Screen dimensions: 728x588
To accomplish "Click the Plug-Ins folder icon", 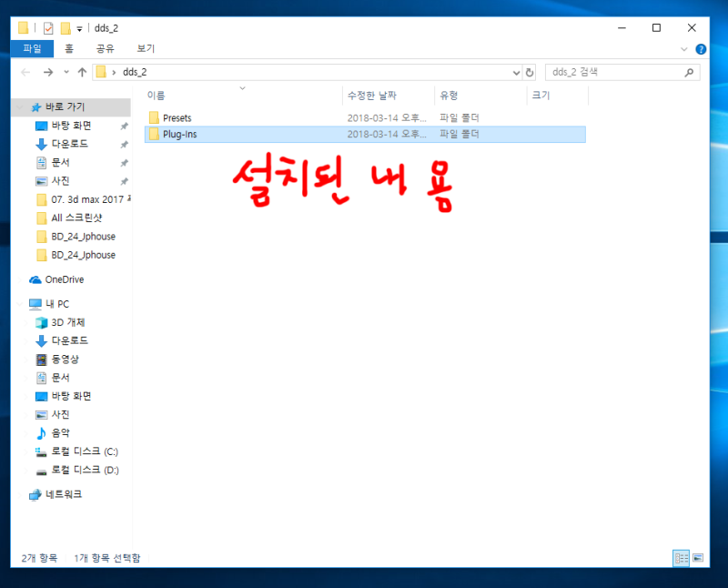I will pos(154,134).
